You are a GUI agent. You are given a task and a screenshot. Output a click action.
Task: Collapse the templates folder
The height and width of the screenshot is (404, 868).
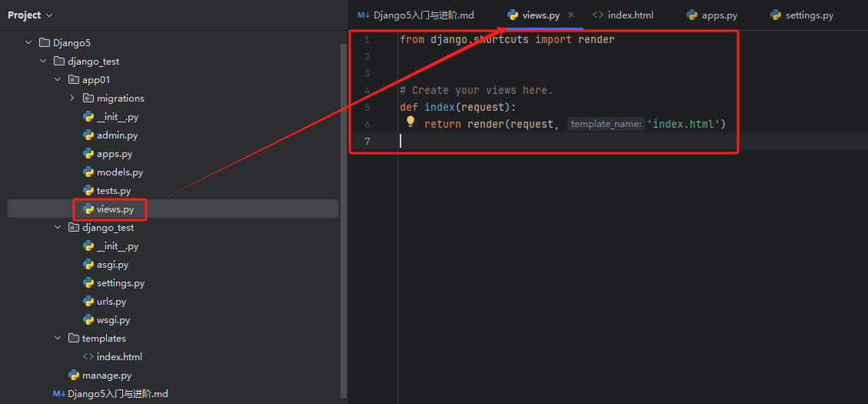click(58, 339)
